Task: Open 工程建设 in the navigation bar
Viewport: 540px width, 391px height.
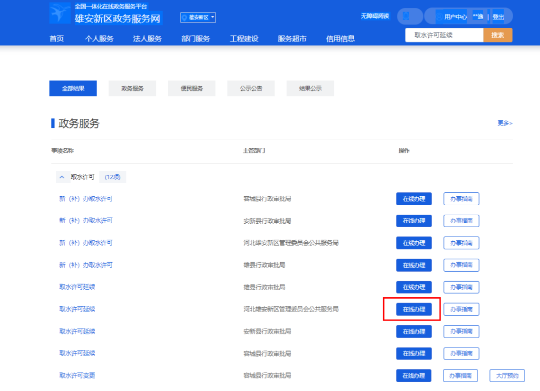Action: coord(244,39)
